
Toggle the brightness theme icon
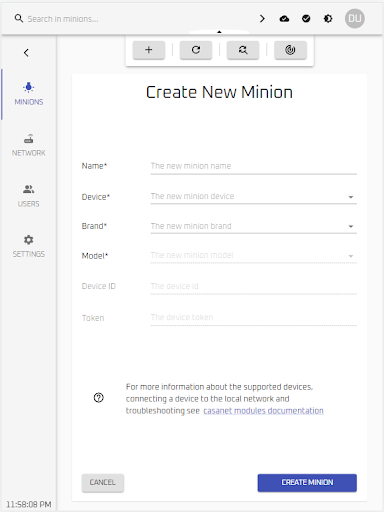328,19
